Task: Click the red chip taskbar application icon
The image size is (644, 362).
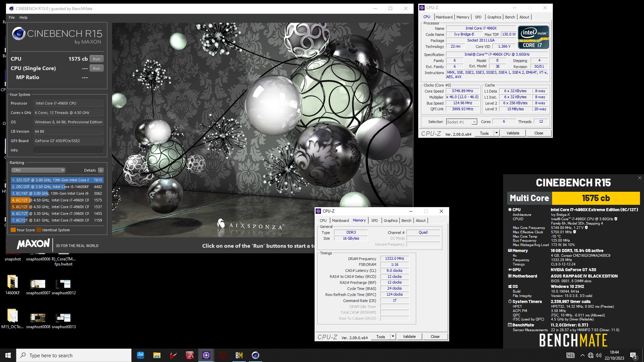Action: [x=190, y=355]
